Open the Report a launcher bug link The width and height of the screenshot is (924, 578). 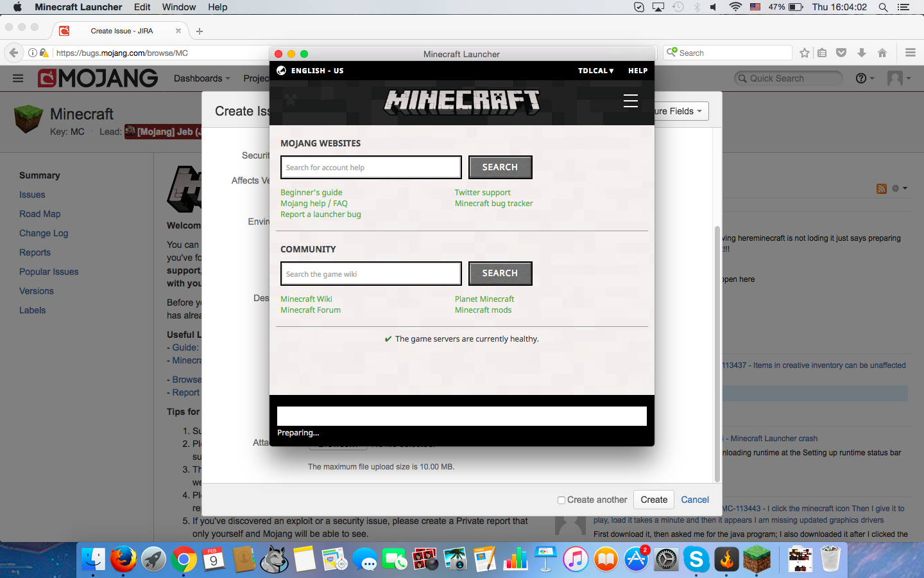(321, 215)
